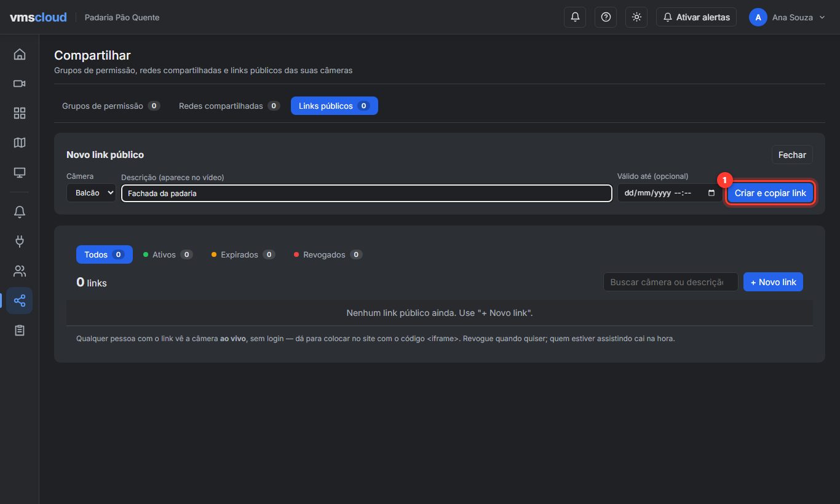Image resolution: width=840 pixels, height=504 pixels.
Task: Open the alerts bell icon in the sidebar
Action: tap(20, 212)
